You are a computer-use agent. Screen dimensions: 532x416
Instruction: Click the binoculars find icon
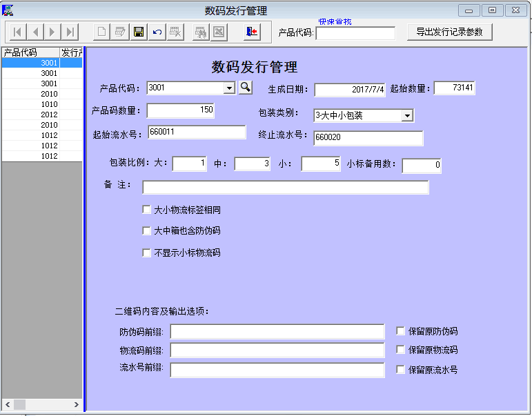[x=201, y=32]
